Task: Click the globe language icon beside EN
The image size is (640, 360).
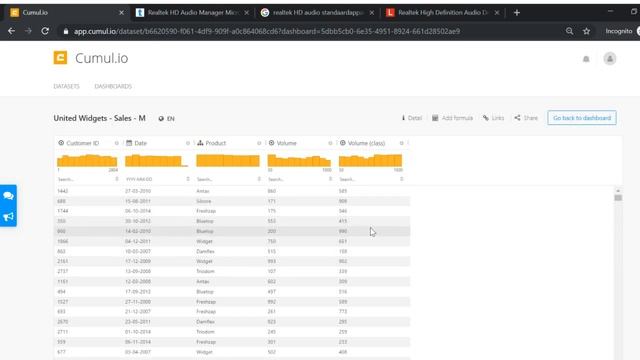Action: (161, 119)
